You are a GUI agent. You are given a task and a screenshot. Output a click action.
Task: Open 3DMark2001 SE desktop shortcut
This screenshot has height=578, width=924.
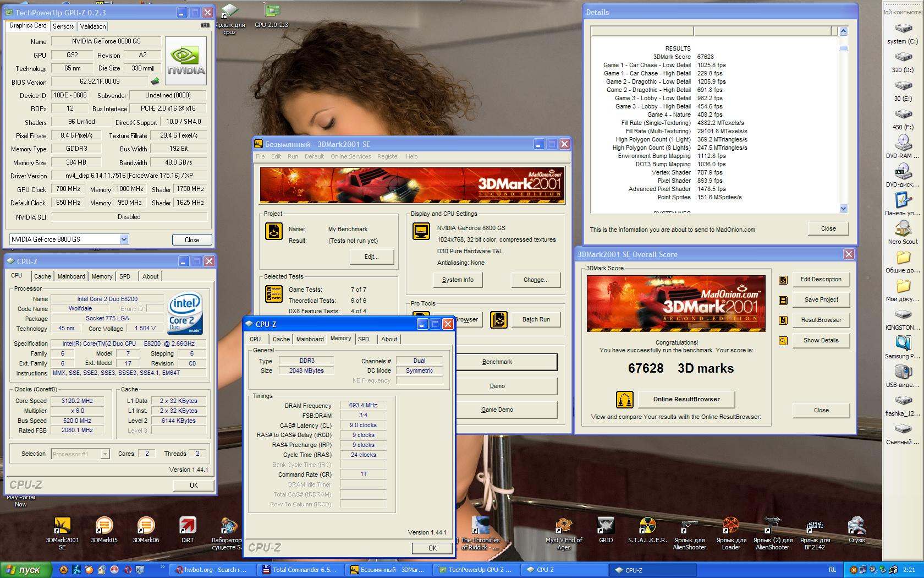click(62, 533)
